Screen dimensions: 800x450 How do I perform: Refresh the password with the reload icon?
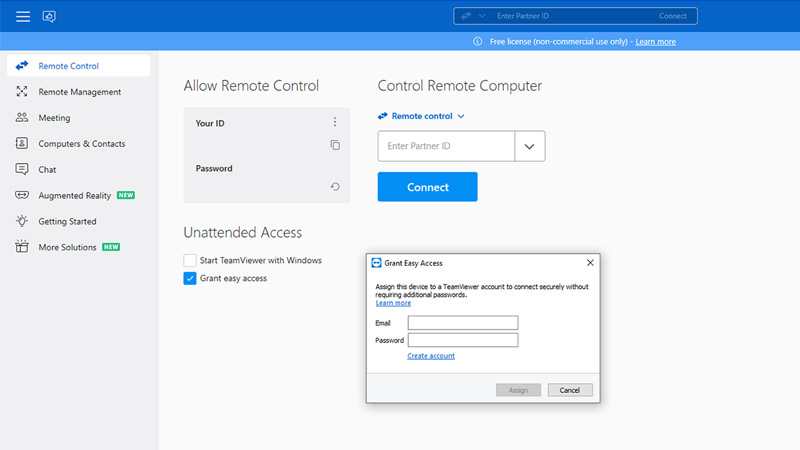click(335, 187)
